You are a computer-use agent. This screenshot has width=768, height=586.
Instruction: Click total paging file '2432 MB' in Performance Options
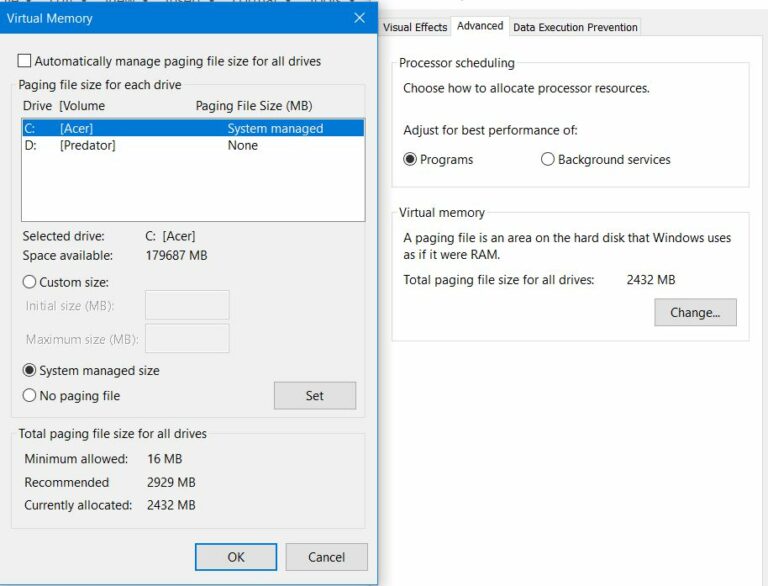pyautogui.click(x=650, y=280)
